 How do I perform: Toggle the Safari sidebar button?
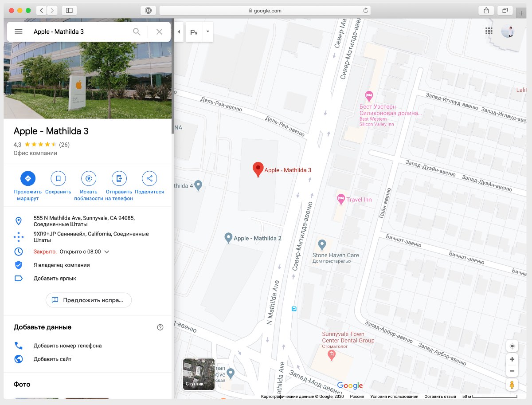[69, 11]
